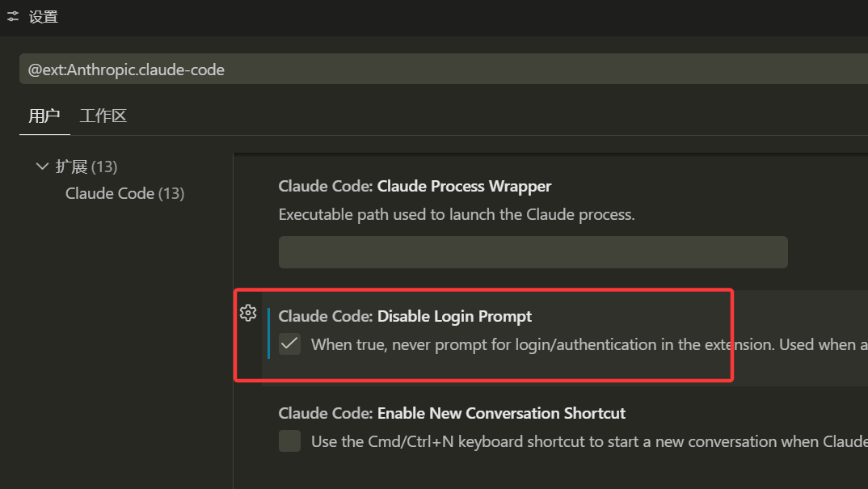Click the Claude Process Wrapper setting title

click(x=415, y=186)
